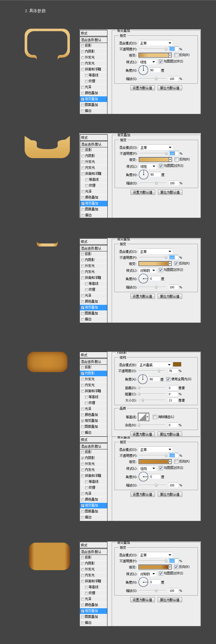Open the 正片叠底 blend mode dropdown
The height and width of the screenshot is (644, 216).
155,365
